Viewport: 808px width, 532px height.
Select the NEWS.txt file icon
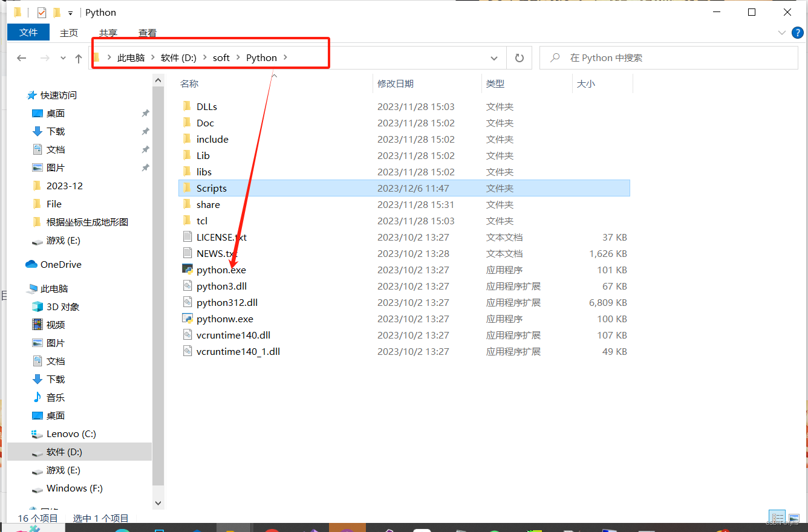point(187,253)
